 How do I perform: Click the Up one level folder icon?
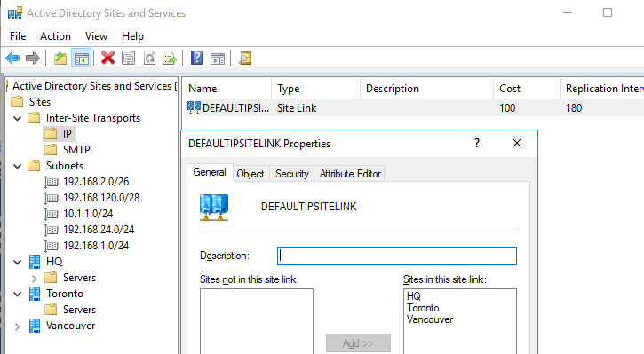point(60,59)
